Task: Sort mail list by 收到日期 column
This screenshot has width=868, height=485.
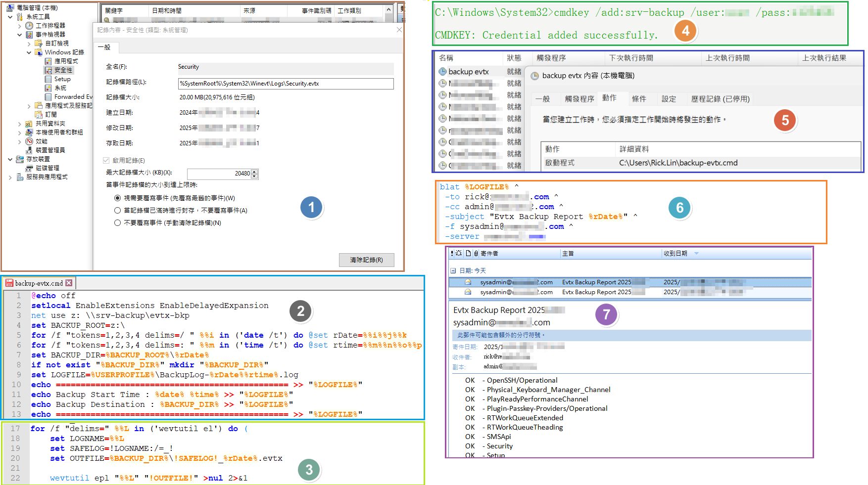Action: coord(675,253)
